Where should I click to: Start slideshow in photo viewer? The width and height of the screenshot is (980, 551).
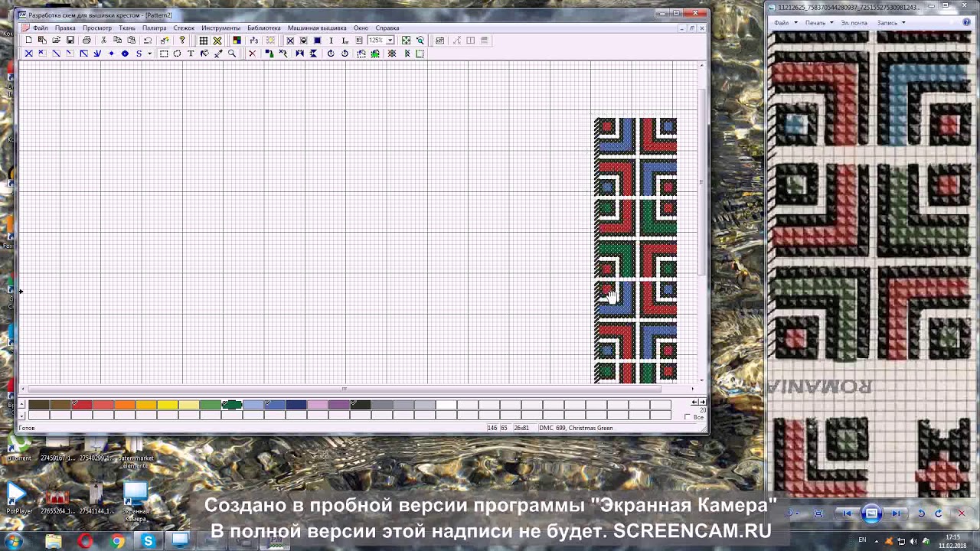(x=871, y=514)
